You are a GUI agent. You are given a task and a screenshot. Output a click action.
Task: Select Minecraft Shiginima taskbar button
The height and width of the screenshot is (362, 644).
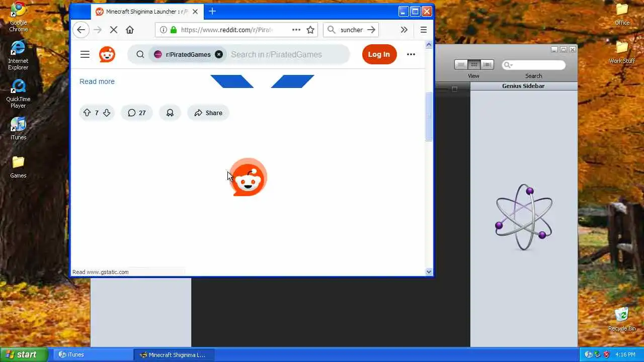pyautogui.click(x=174, y=354)
